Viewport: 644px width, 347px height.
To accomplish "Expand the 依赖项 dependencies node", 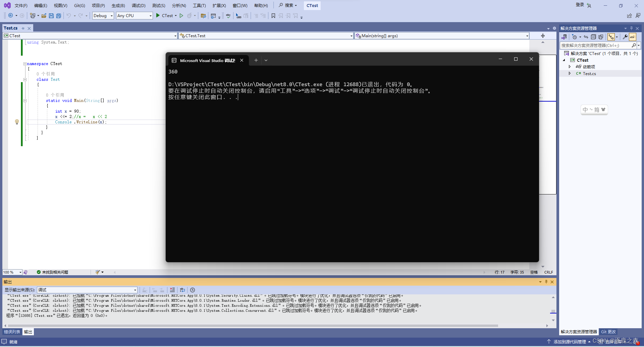I will (570, 67).
